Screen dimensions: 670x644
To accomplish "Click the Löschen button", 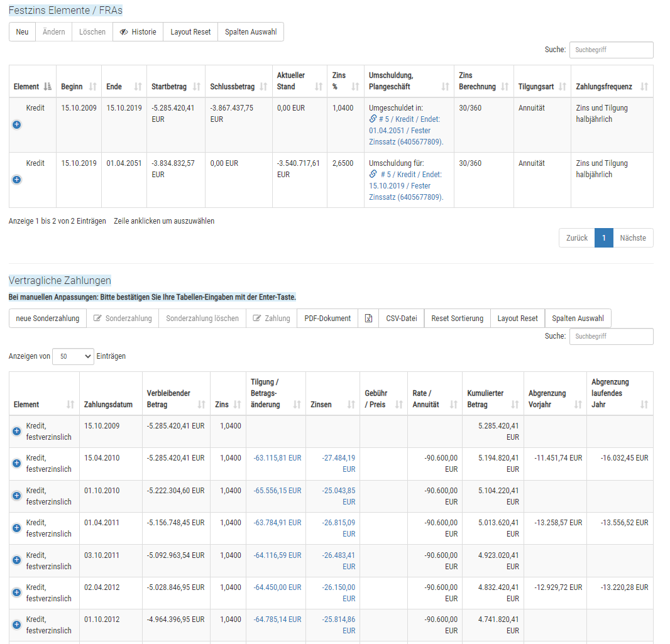I will point(92,32).
